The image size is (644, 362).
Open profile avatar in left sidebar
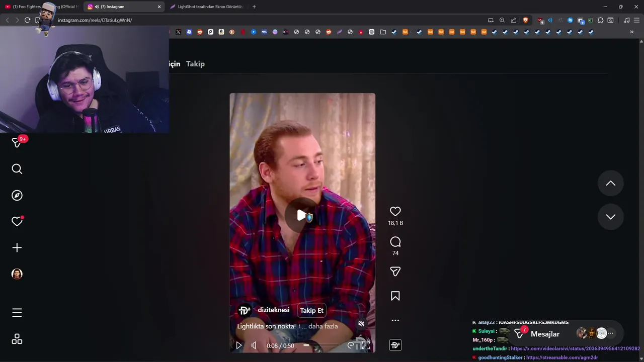click(x=17, y=274)
